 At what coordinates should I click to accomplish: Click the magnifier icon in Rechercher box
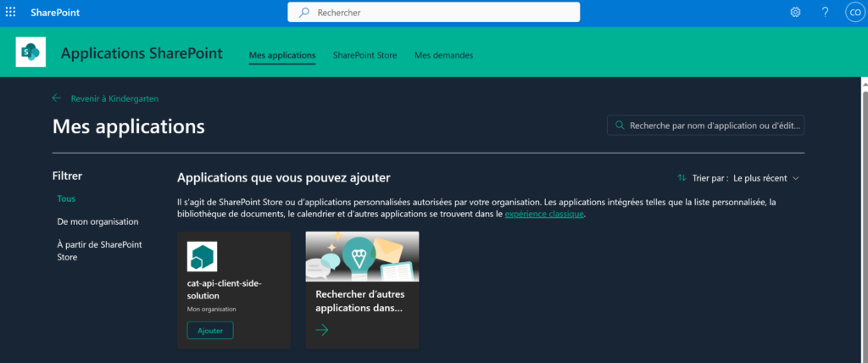point(304,12)
